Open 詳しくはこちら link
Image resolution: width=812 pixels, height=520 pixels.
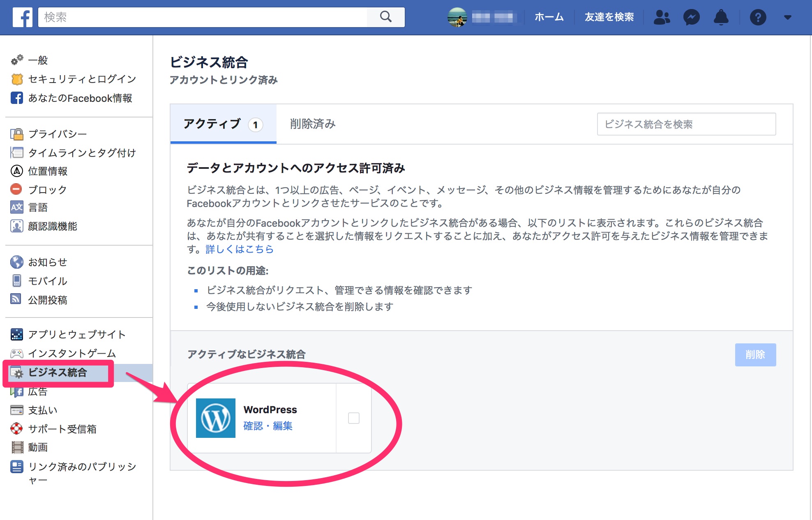[240, 249]
